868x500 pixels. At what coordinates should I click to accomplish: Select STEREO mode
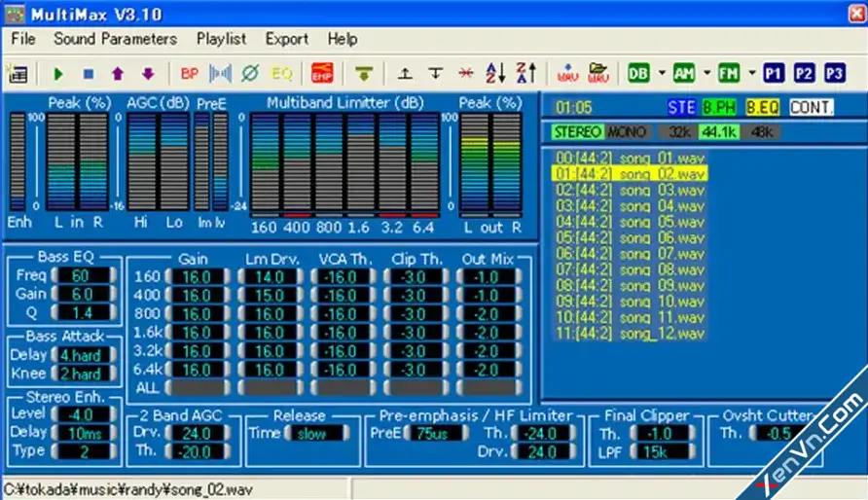577,132
